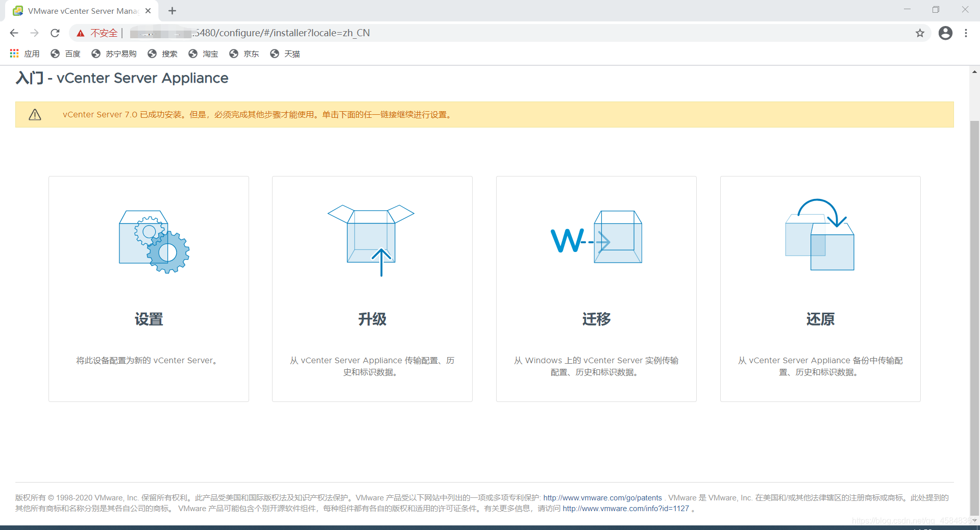Click the Restore backup boxes icon
Image resolution: width=980 pixels, height=530 pixels.
[x=820, y=234]
